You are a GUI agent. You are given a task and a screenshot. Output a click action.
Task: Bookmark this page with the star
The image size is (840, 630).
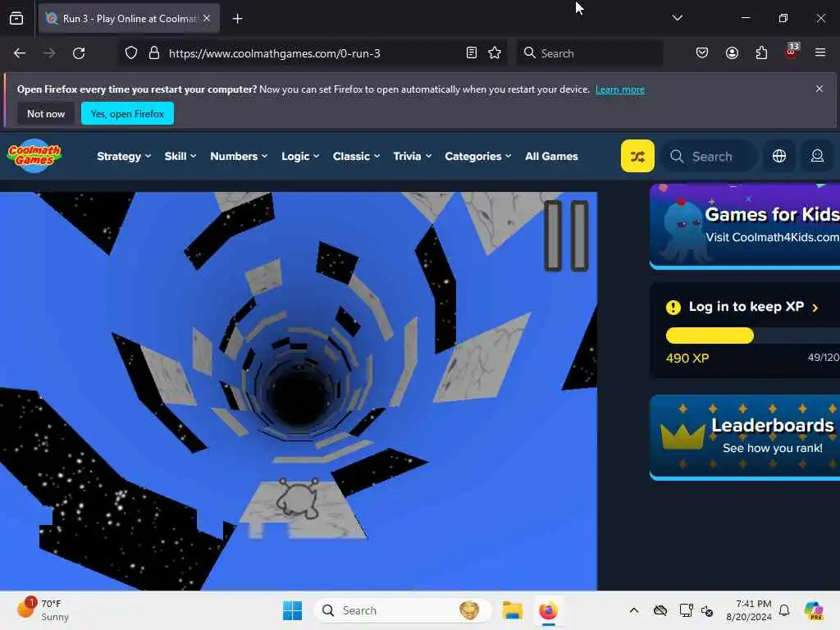click(x=495, y=53)
